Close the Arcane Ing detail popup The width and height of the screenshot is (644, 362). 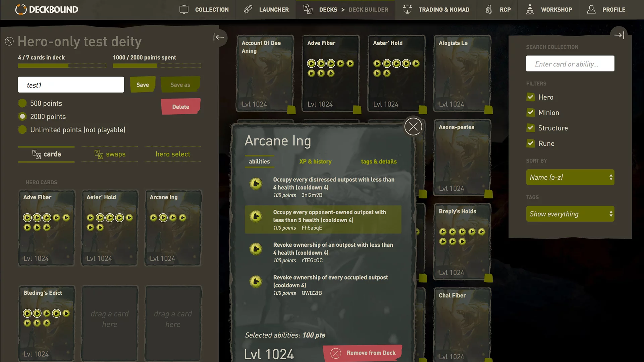click(x=413, y=126)
